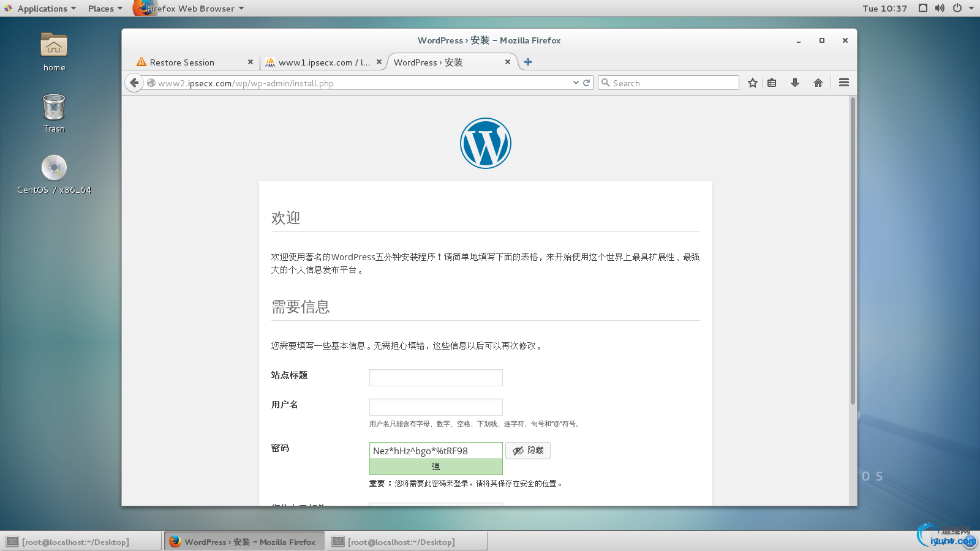Click the WordPress logo

[x=486, y=143]
